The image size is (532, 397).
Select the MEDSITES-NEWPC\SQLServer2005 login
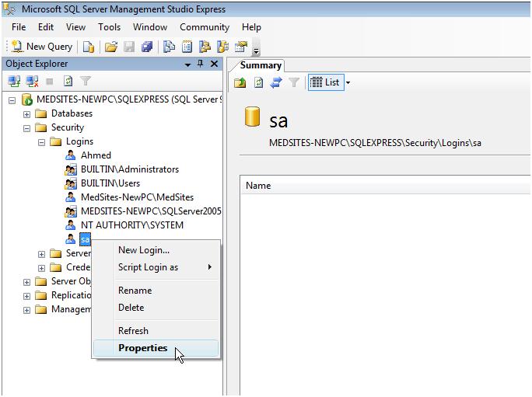[151, 211]
